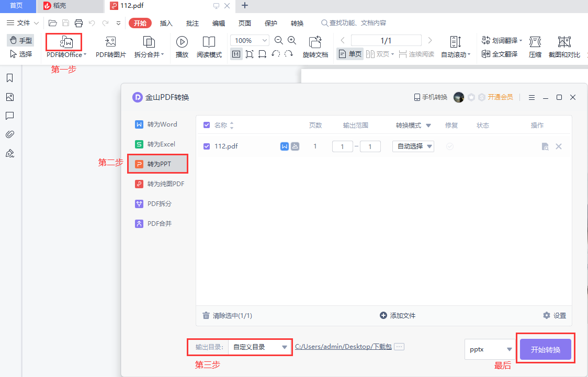Open the 保护 ribbon tab

(x=271, y=23)
